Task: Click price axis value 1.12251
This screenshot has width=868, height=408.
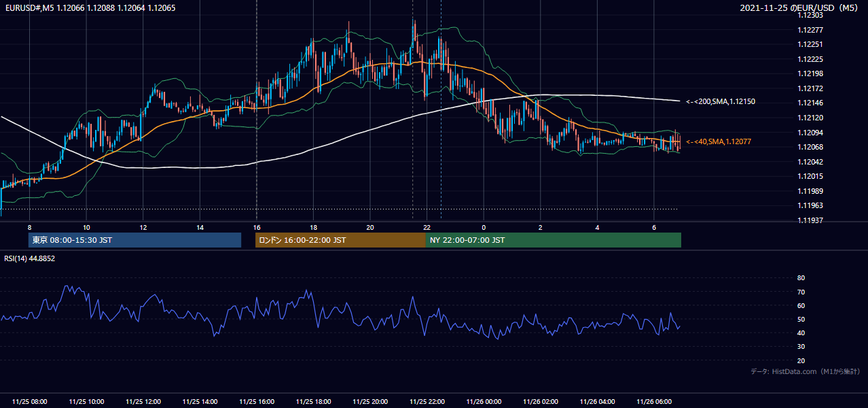Action: pyautogui.click(x=810, y=44)
